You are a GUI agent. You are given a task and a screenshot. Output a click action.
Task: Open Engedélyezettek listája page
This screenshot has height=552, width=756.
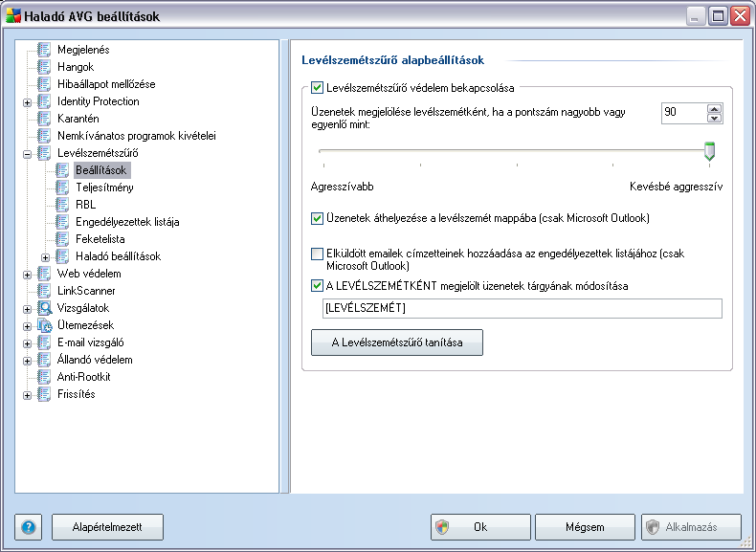coord(127,222)
